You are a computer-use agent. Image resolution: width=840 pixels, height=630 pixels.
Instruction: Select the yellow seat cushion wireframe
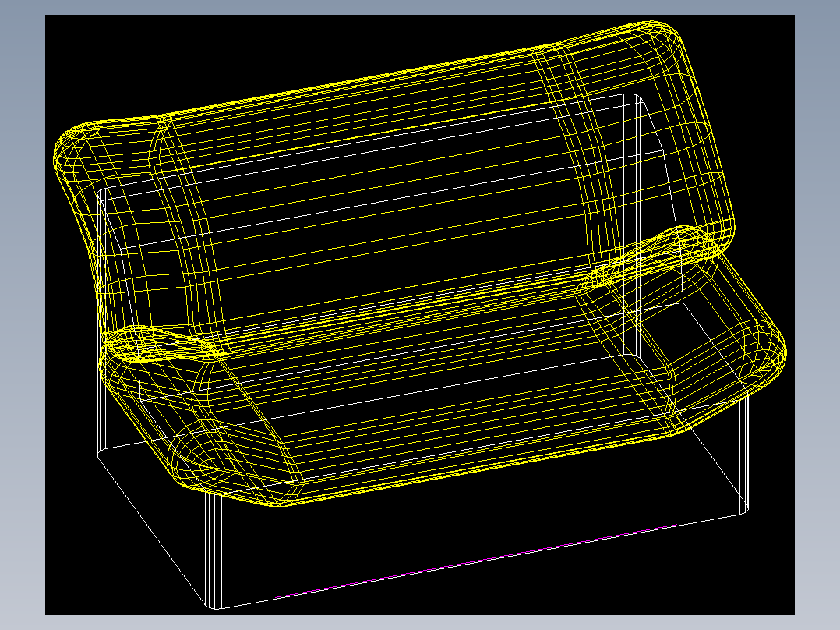443,375
